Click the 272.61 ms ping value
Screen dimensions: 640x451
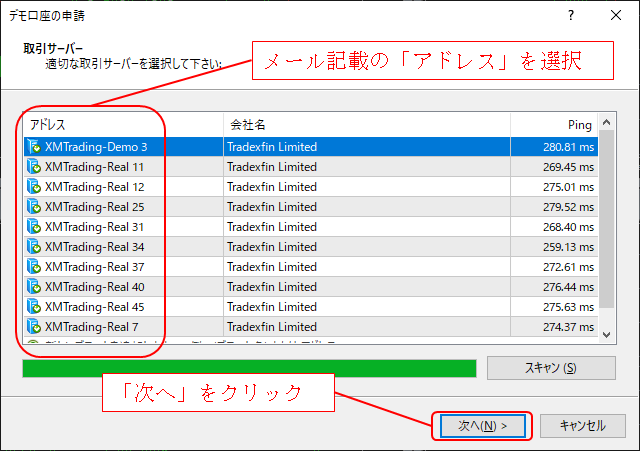(x=569, y=267)
